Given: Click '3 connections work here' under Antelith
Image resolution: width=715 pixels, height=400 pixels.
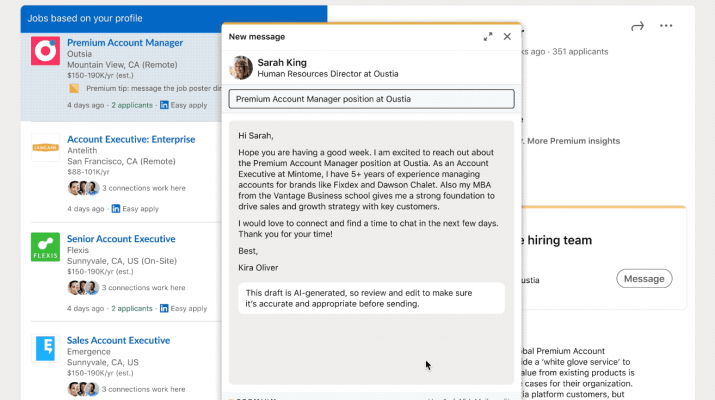Looking at the screenshot, I should tap(144, 188).
